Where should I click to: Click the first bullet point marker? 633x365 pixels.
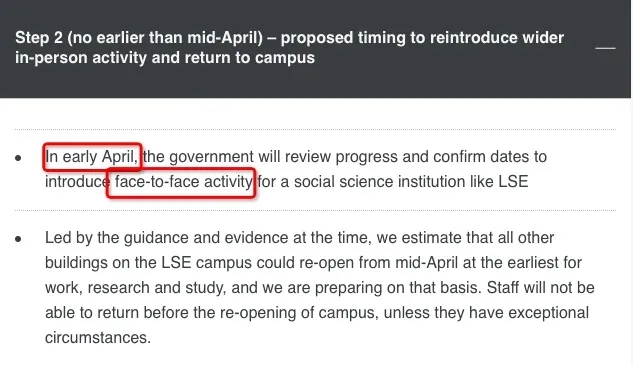tap(18, 158)
